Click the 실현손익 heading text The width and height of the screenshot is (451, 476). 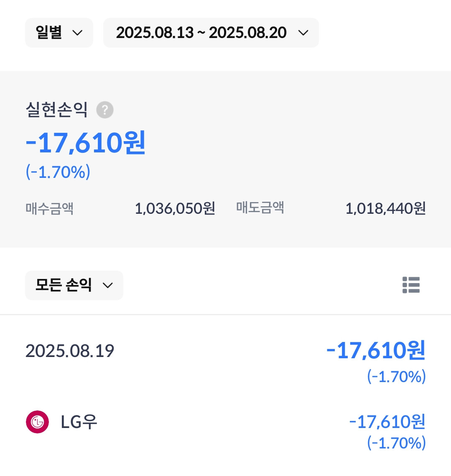point(56,110)
